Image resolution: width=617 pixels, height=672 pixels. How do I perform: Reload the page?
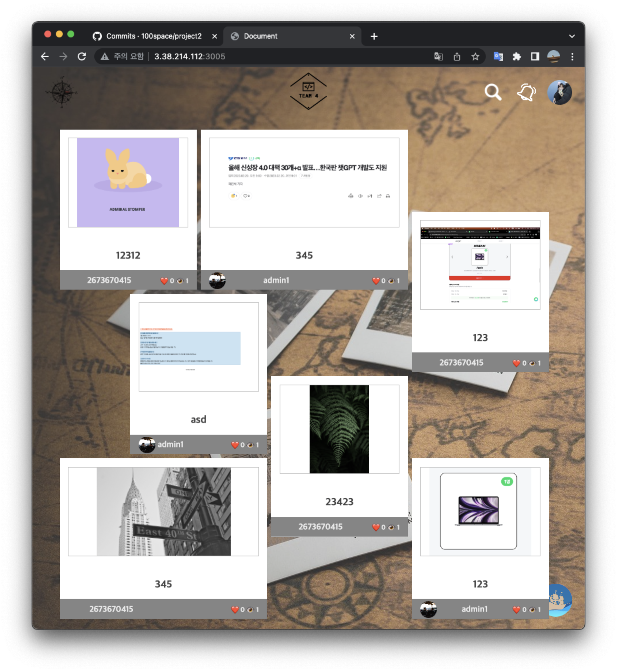(82, 56)
